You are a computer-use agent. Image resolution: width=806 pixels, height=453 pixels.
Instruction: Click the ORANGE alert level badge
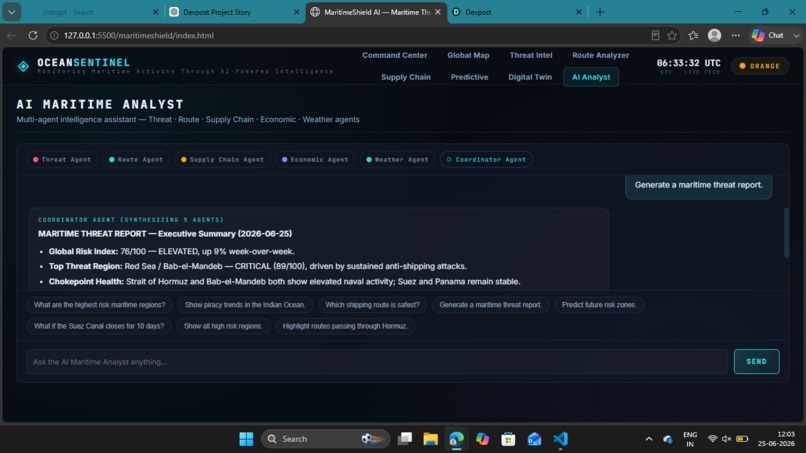tap(760, 66)
